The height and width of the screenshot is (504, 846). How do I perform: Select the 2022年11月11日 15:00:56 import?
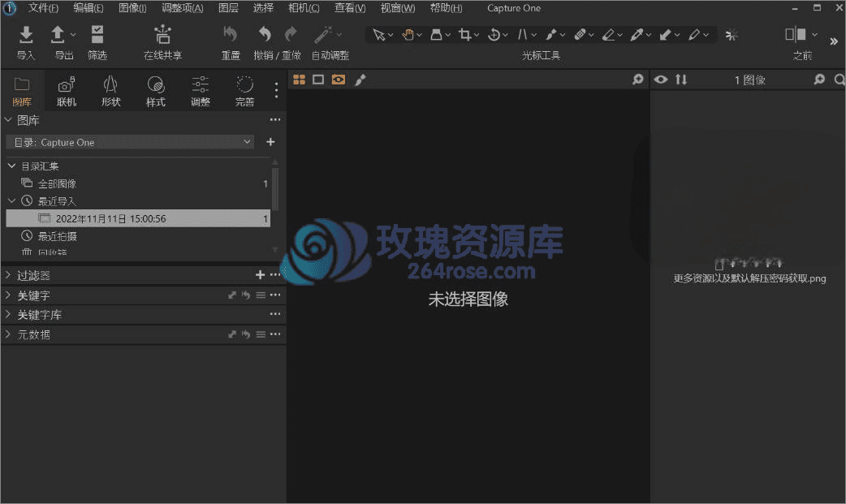138,218
